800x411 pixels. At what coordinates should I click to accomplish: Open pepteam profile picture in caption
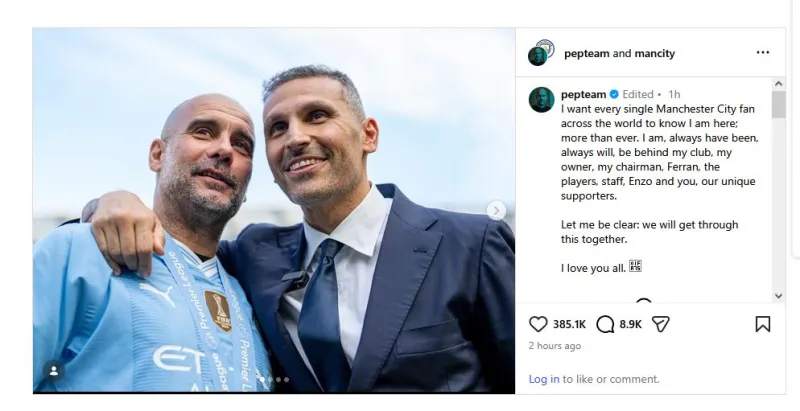pos(541,99)
